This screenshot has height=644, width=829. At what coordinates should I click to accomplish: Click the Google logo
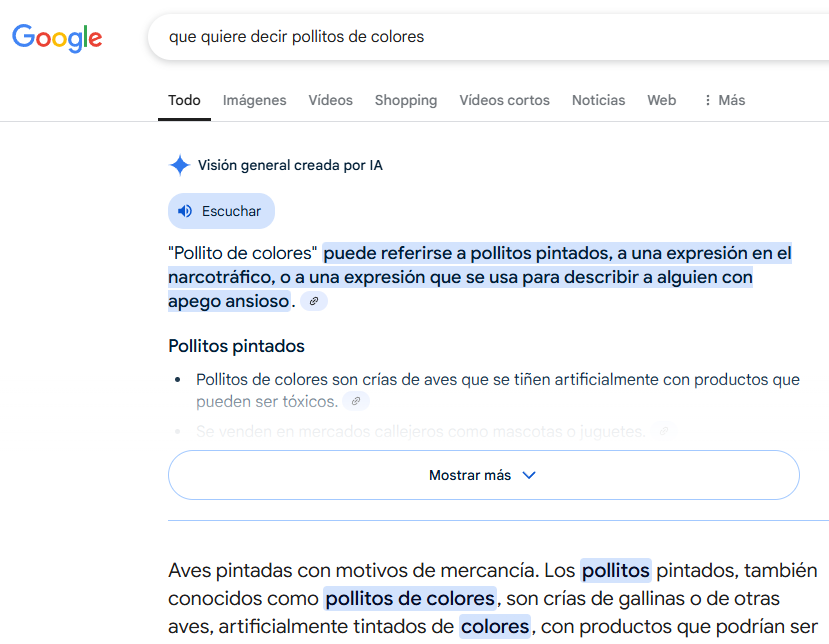click(x=57, y=38)
